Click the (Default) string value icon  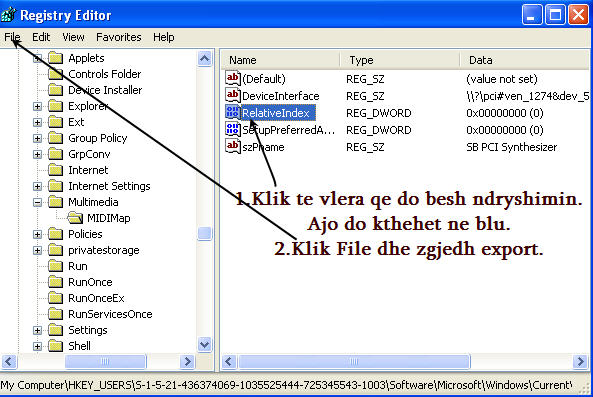pos(233,78)
